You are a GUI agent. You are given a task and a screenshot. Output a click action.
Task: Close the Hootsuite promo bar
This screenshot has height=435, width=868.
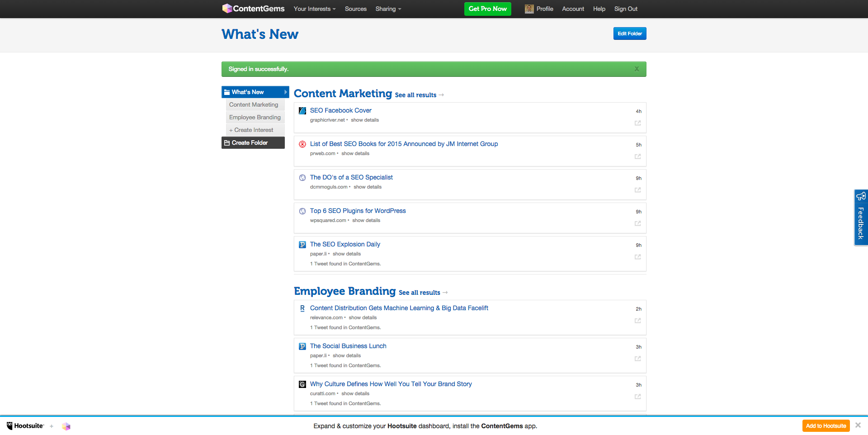click(x=858, y=425)
